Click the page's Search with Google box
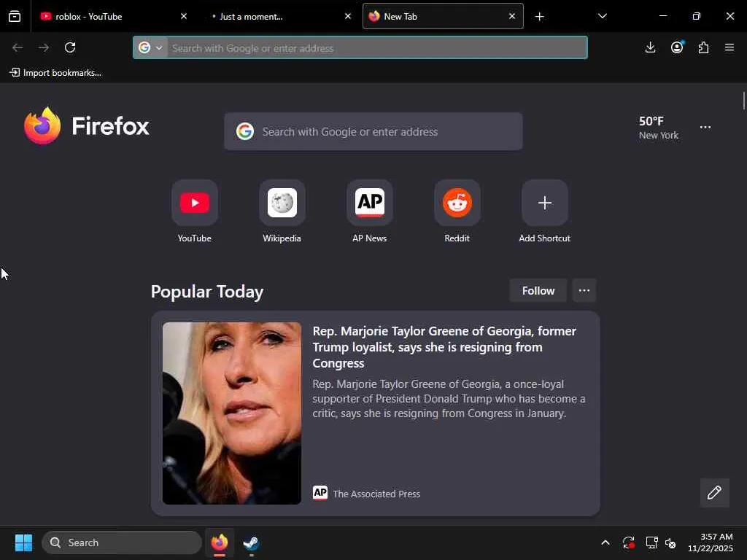This screenshot has width=747, height=560. pos(373,131)
